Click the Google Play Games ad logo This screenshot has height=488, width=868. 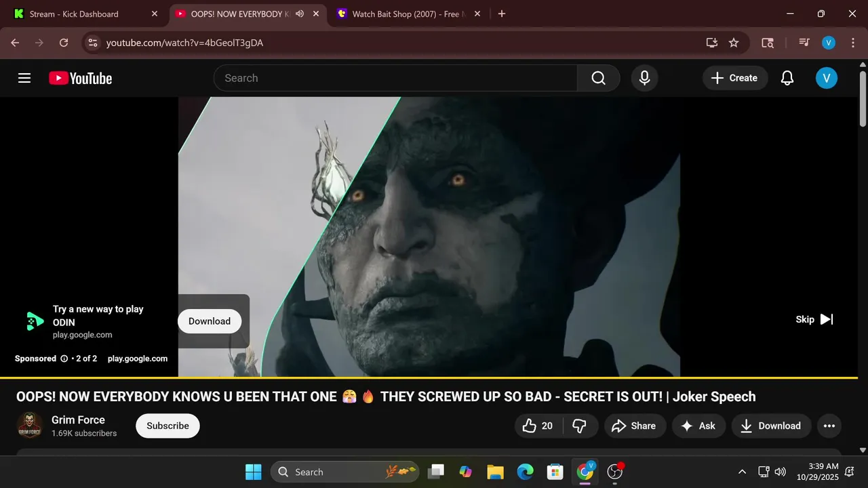[x=34, y=321]
